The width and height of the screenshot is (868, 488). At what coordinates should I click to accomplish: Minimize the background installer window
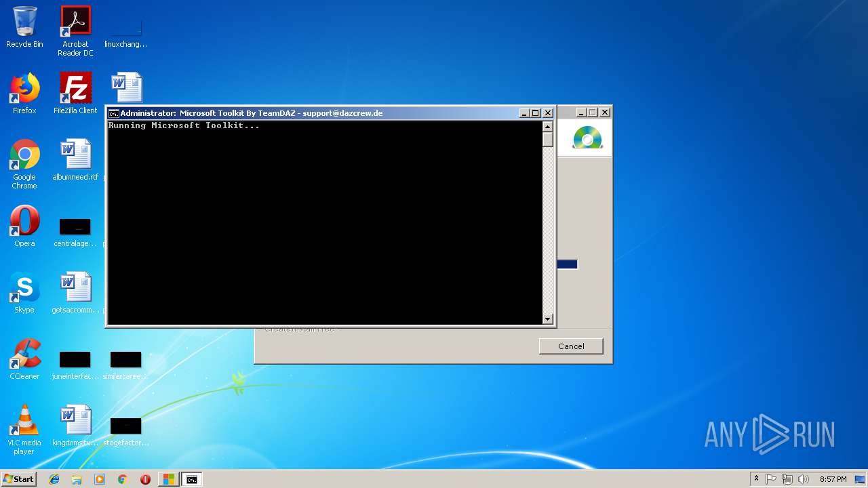click(582, 113)
